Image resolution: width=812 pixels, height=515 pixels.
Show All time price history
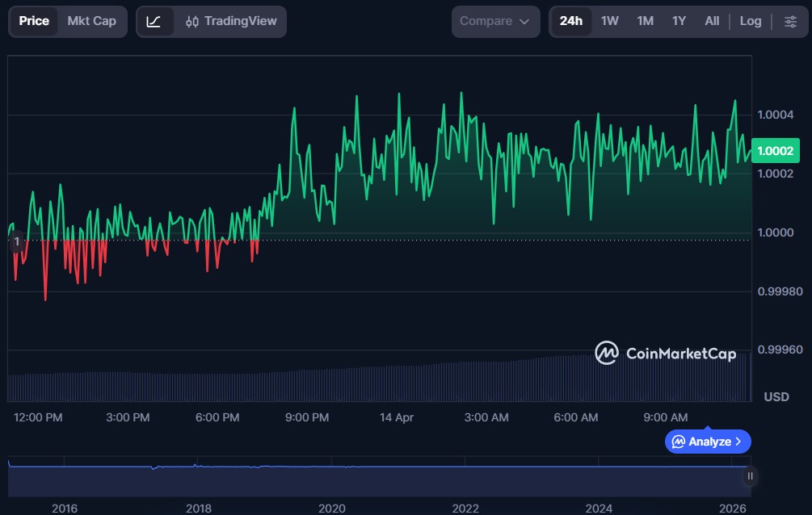click(712, 21)
